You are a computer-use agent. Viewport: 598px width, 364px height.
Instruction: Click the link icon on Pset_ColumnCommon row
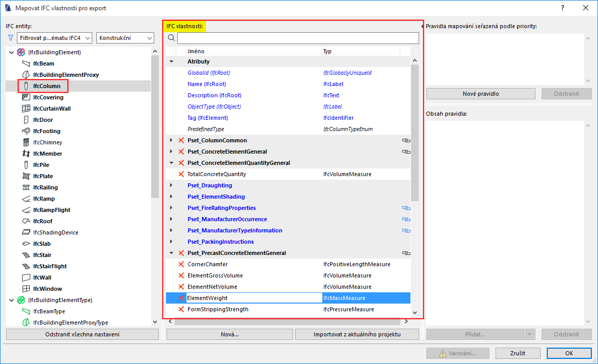point(406,140)
